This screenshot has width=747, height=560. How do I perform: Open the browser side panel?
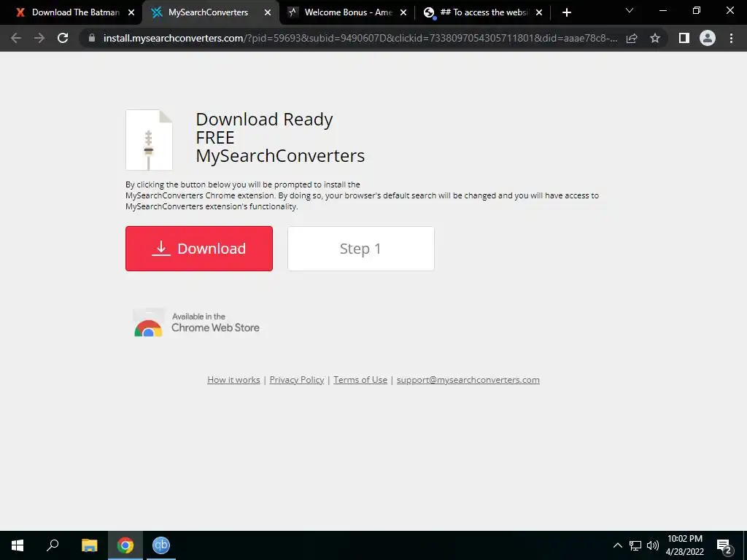click(x=684, y=38)
